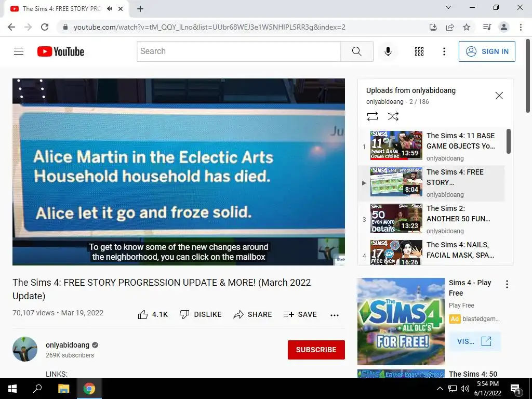Open volume control in system tray

click(465, 389)
